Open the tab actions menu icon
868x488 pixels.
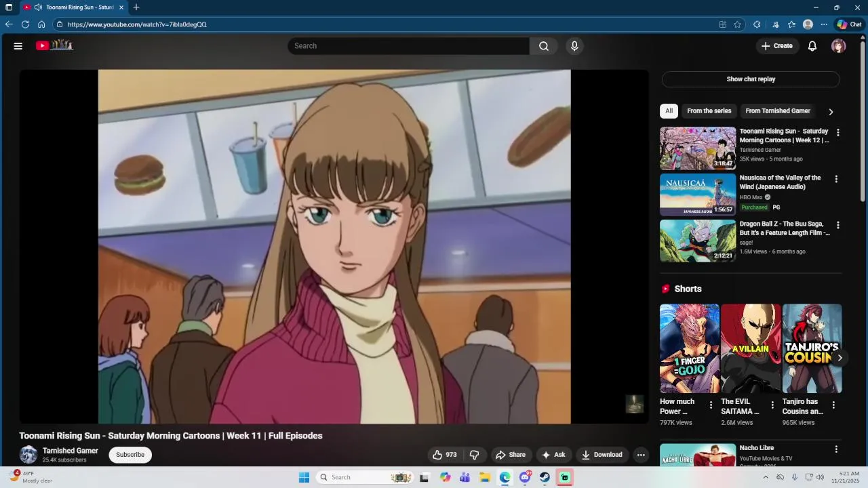pyautogui.click(x=9, y=7)
